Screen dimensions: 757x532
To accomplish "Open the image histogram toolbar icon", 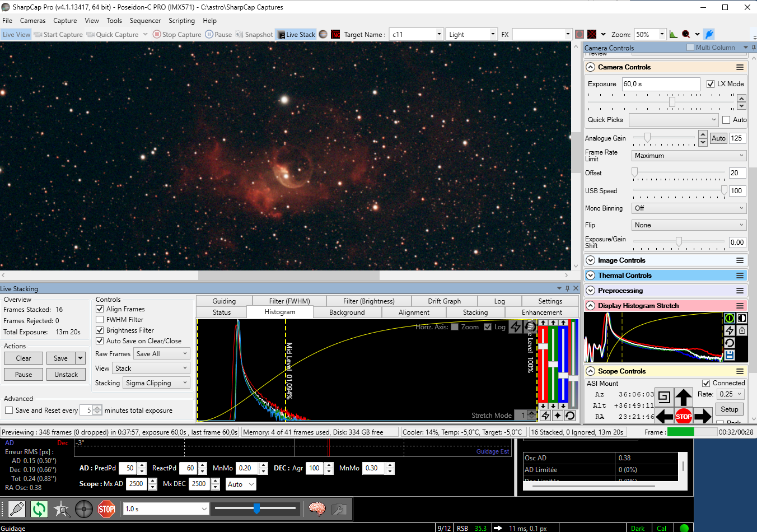I will pos(674,34).
